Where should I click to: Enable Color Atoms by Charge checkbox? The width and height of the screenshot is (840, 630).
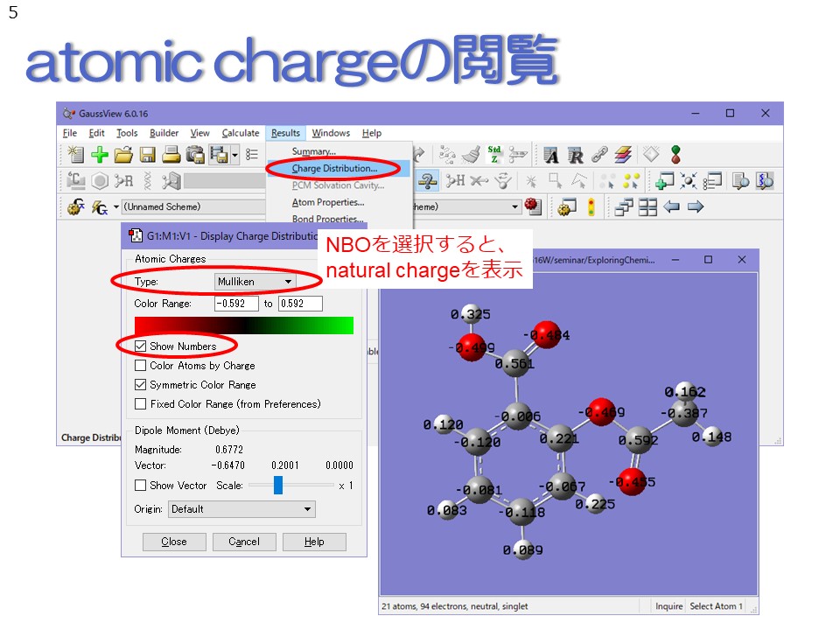click(140, 366)
